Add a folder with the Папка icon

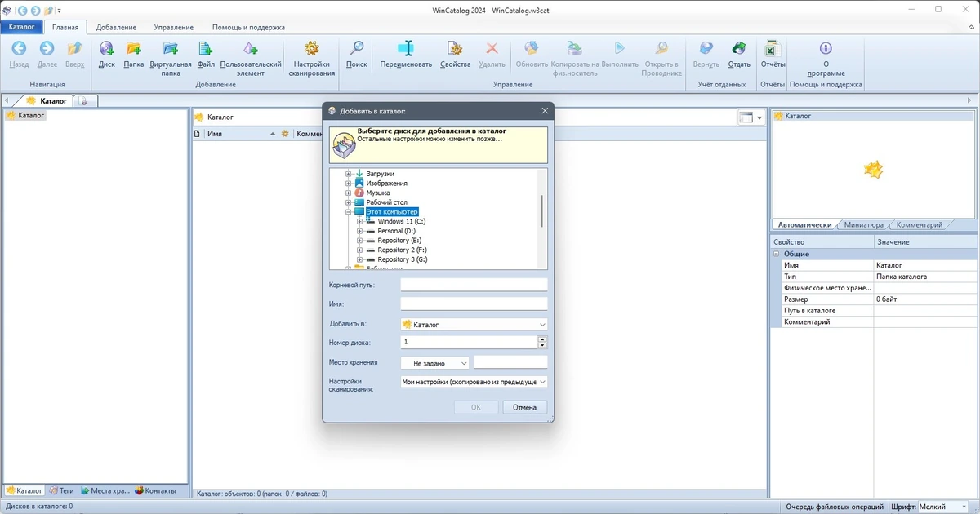click(x=133, y=54)
